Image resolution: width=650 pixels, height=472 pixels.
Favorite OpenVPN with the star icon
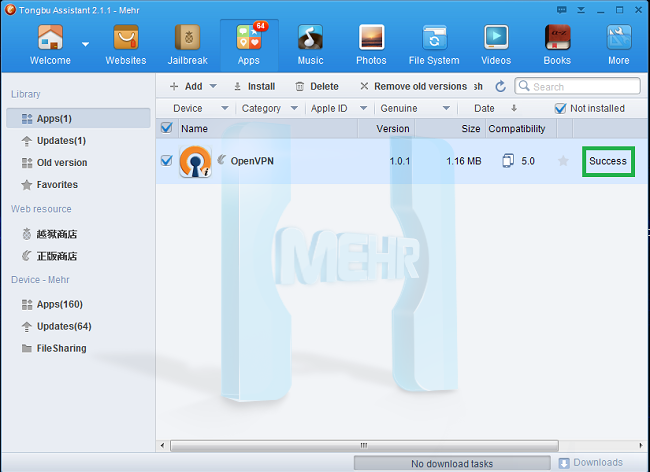coord(563,161)
